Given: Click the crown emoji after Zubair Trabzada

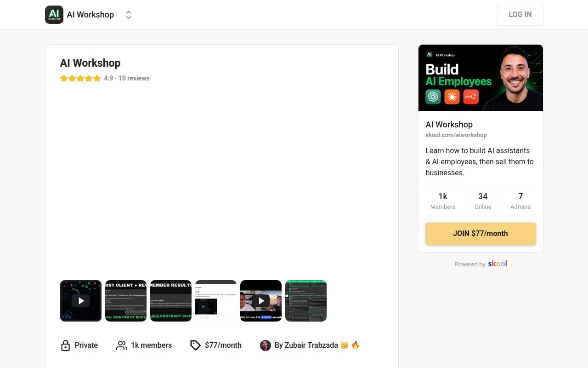Looking at the screenshot, I should coord(345,345).
